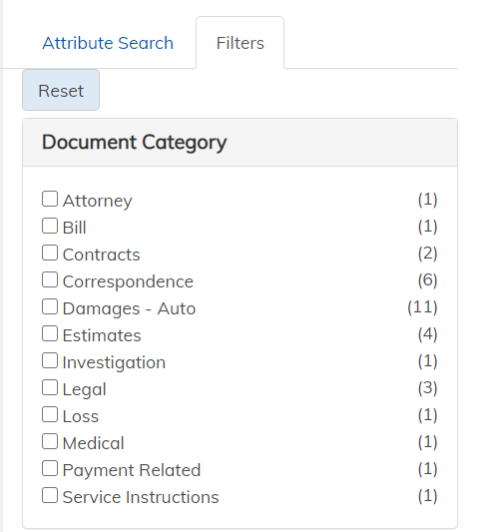The width and height of the screenshot is (486, 532).
Task: Select the Correspondence checkbox
Action: click(50, 280)
